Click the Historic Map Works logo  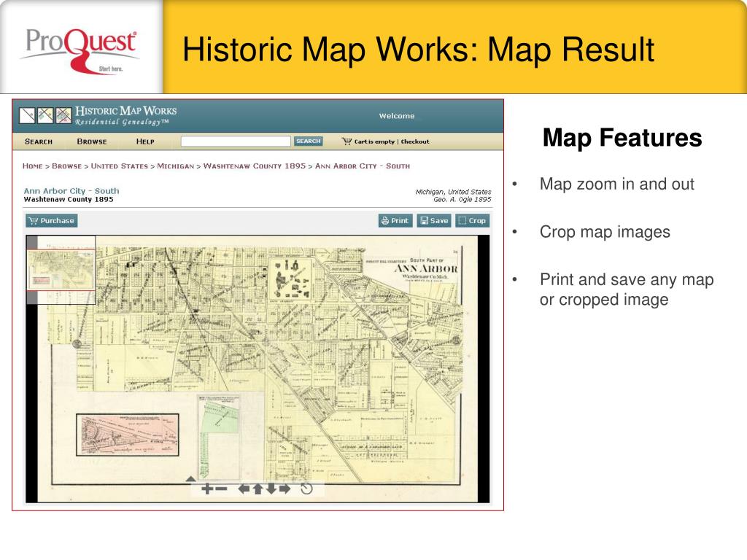[98, 115]
